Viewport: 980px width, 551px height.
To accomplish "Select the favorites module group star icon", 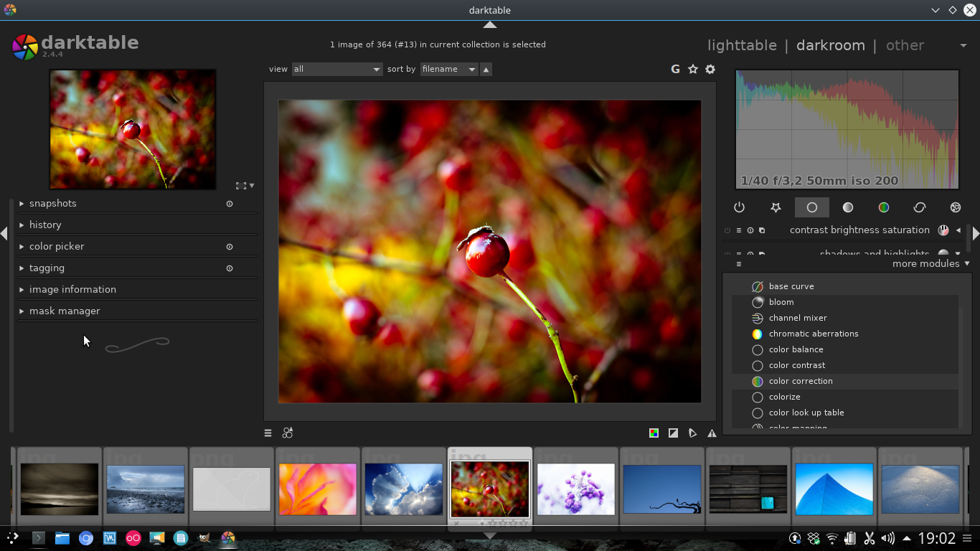I will coord(776,207).
